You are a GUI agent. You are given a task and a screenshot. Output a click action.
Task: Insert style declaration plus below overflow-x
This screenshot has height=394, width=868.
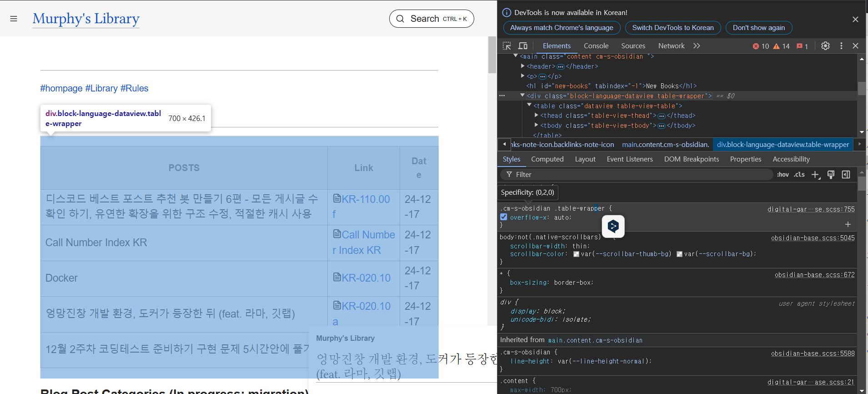[x=848, y=224]
